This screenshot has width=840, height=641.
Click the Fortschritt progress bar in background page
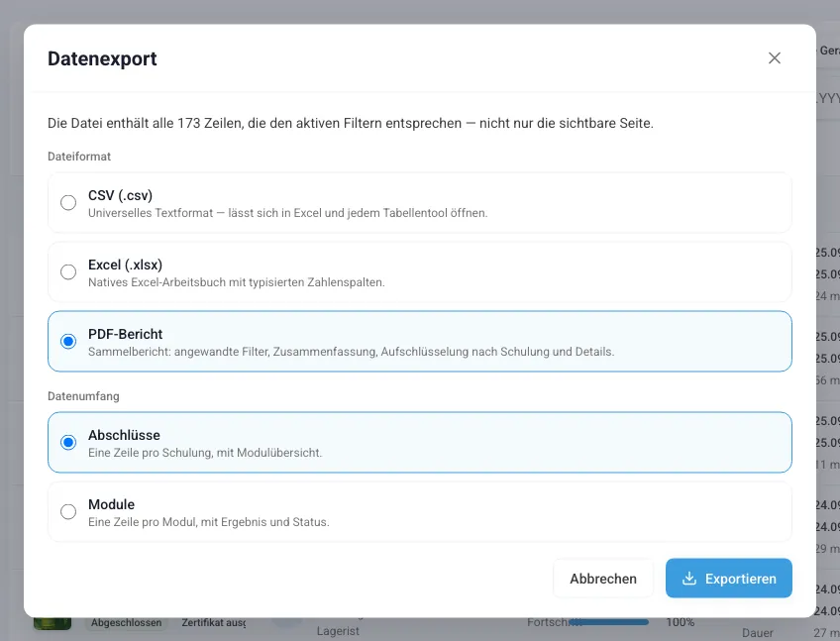click(608, 622)
